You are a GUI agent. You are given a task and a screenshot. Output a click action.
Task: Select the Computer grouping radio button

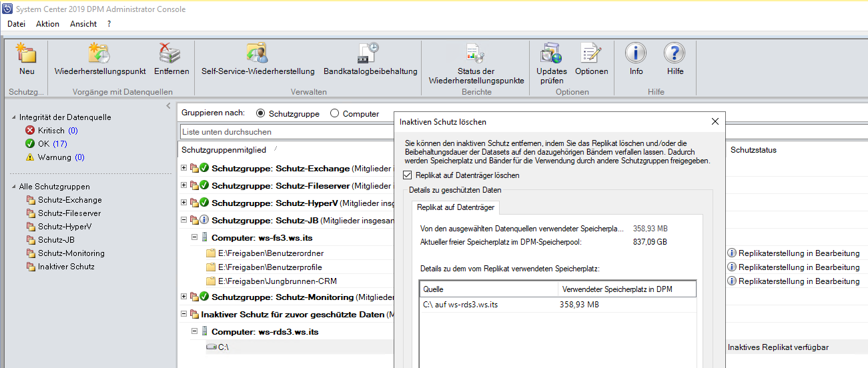tap(334, 114)
